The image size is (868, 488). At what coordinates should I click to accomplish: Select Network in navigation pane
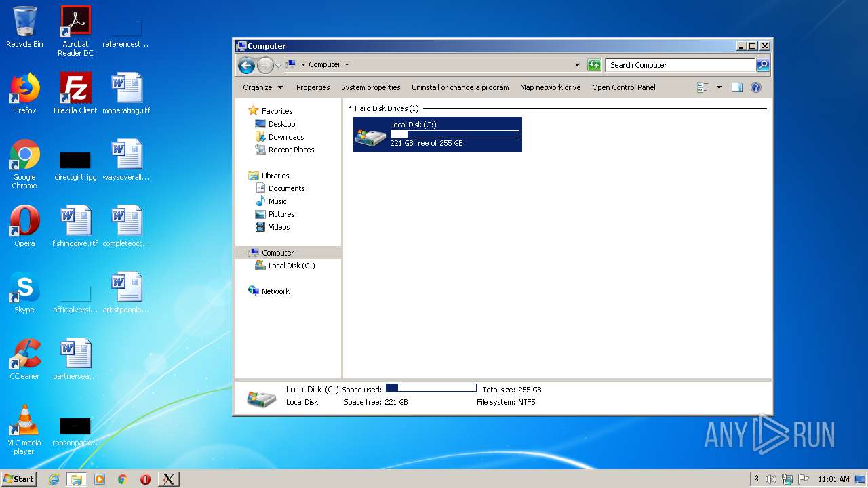coord(275,291)
